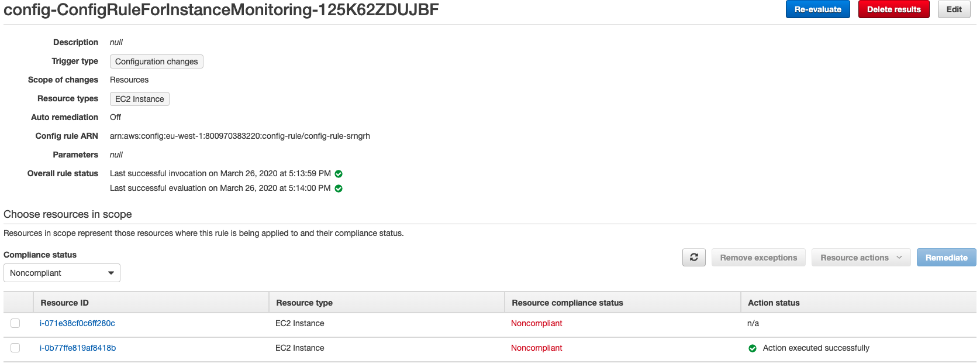Click the Action status column header

tap(774, 303)
